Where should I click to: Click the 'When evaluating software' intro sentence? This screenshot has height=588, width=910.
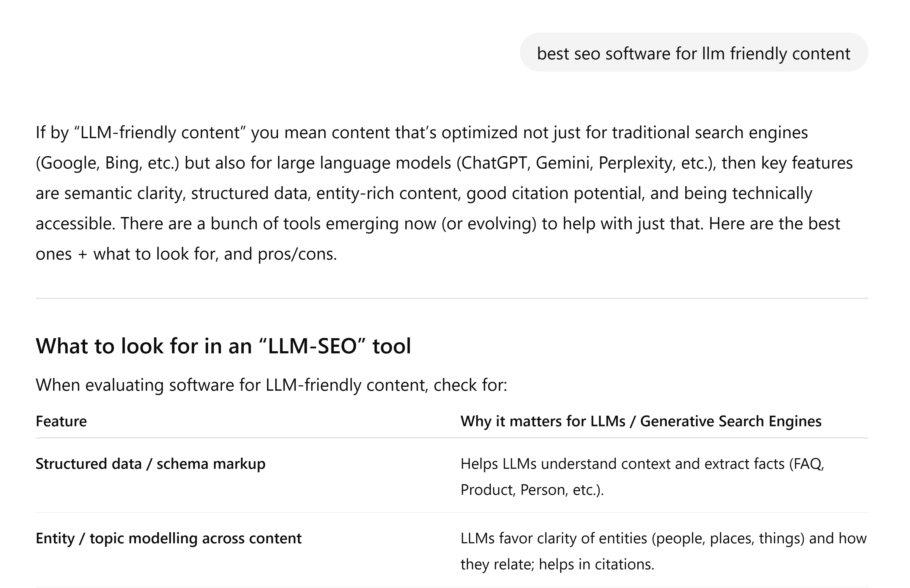point(271,385)
